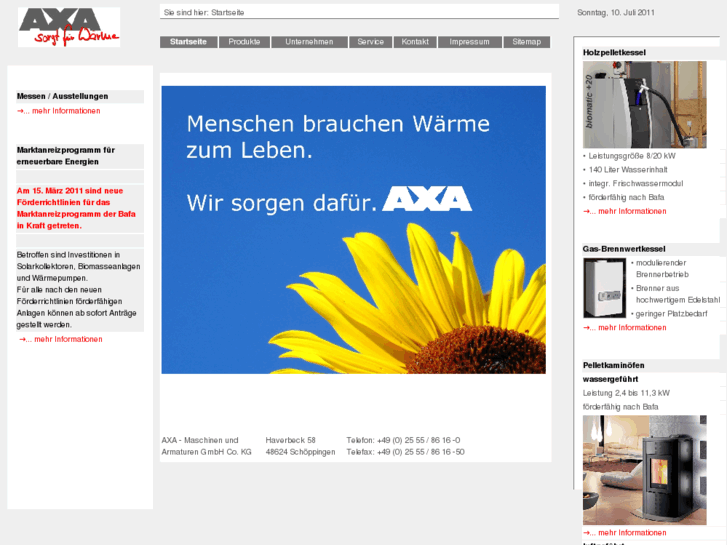
Task: Click the Holzpelletkessel heading
Action: (614, 52)
